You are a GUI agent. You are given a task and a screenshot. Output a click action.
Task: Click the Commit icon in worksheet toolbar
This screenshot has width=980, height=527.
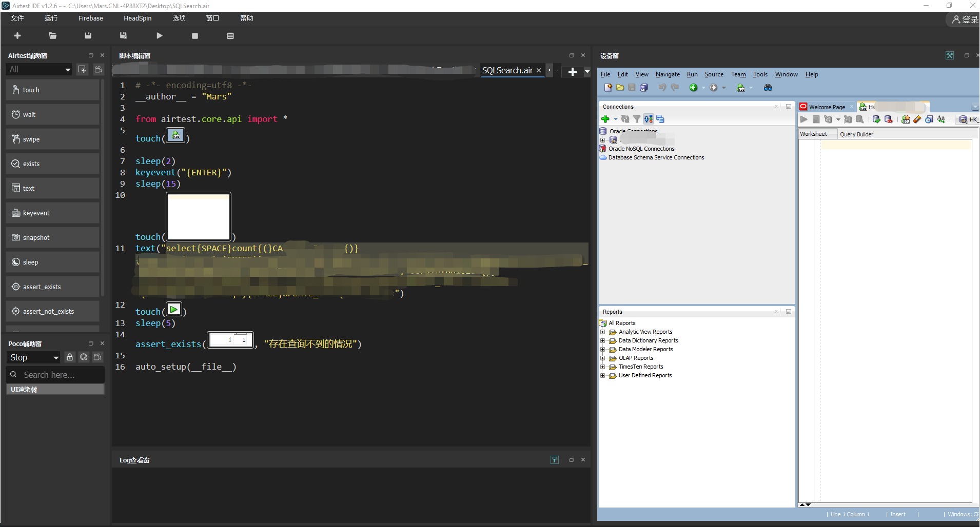[x=876, y=119]
